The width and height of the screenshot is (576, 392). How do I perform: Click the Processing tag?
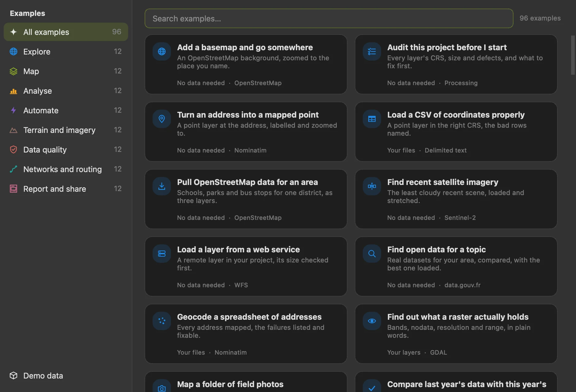461,83
